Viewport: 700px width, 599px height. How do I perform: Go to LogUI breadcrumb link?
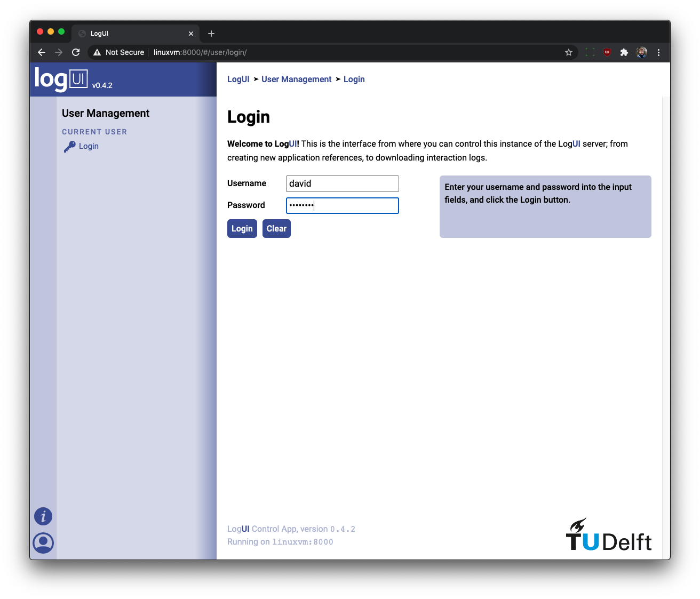point(238,79)
